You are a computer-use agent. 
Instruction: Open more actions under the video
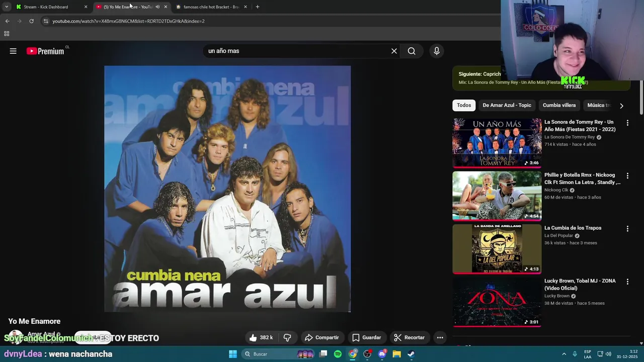pyautogui.click(x=440, y=337)
